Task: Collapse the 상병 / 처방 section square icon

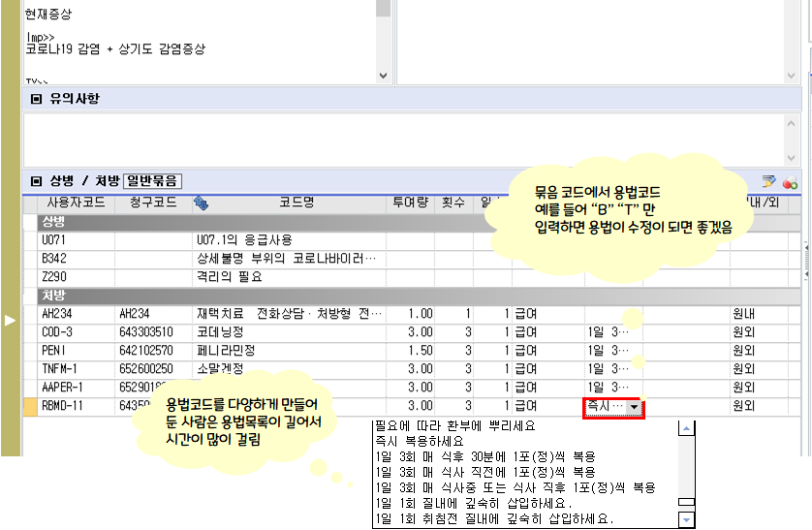Action: tap(36, 180)
